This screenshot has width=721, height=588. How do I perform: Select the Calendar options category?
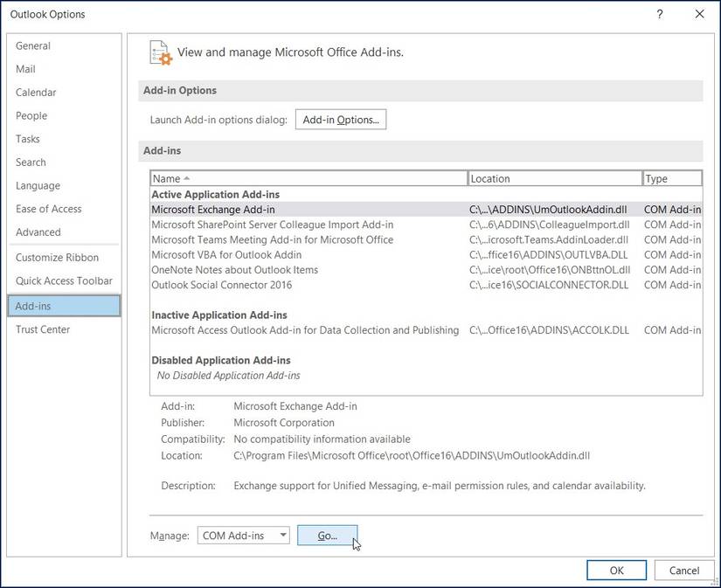click(36, 93)
